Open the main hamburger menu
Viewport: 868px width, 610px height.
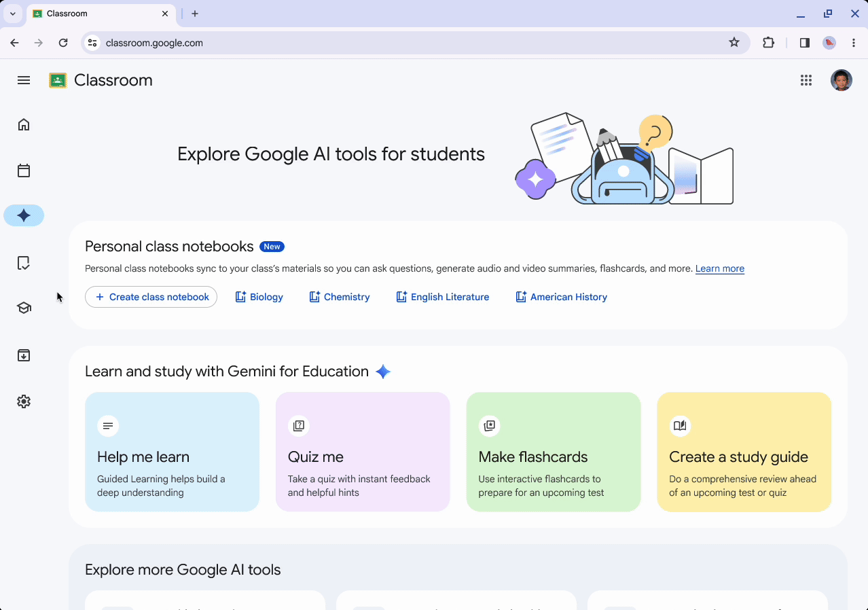24,80
